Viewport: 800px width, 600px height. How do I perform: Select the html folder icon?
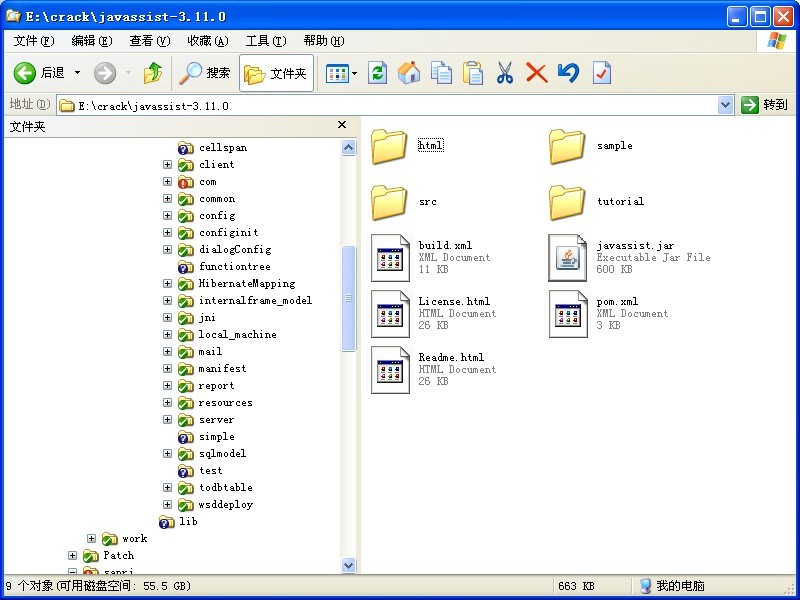point(389,146)
